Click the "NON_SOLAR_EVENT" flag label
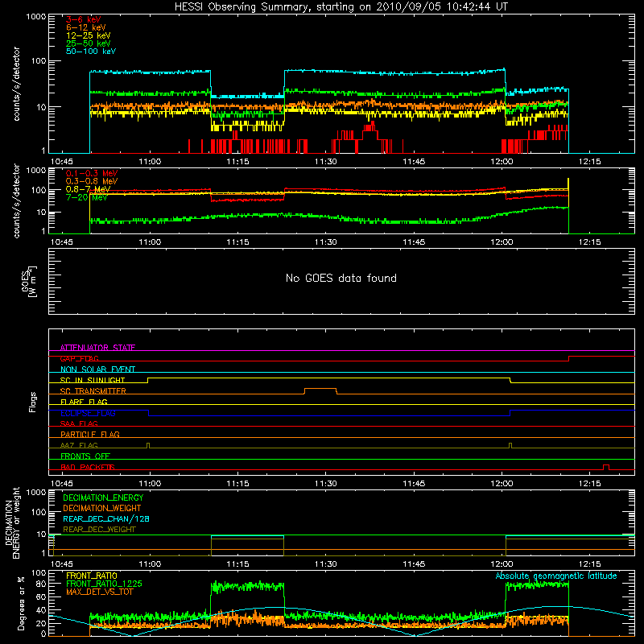The image size is (644, 644). click(97, 369)
